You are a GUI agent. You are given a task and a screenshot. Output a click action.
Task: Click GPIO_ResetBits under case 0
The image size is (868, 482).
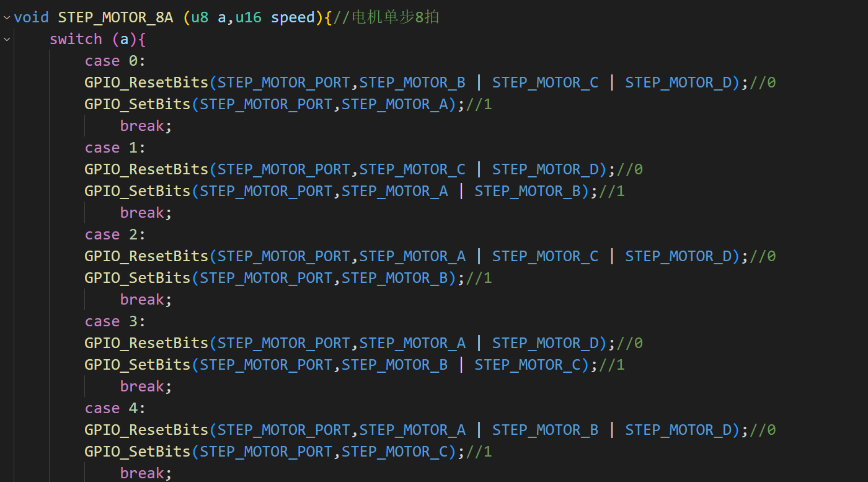146,83
